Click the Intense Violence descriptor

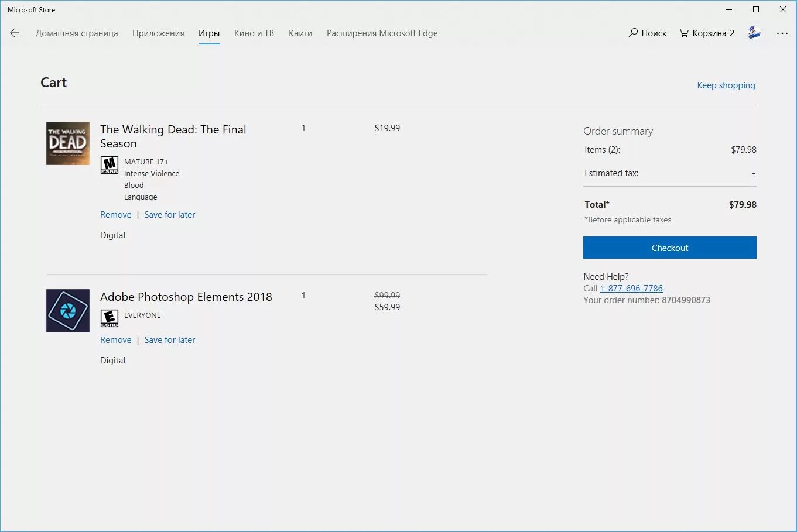152,174
